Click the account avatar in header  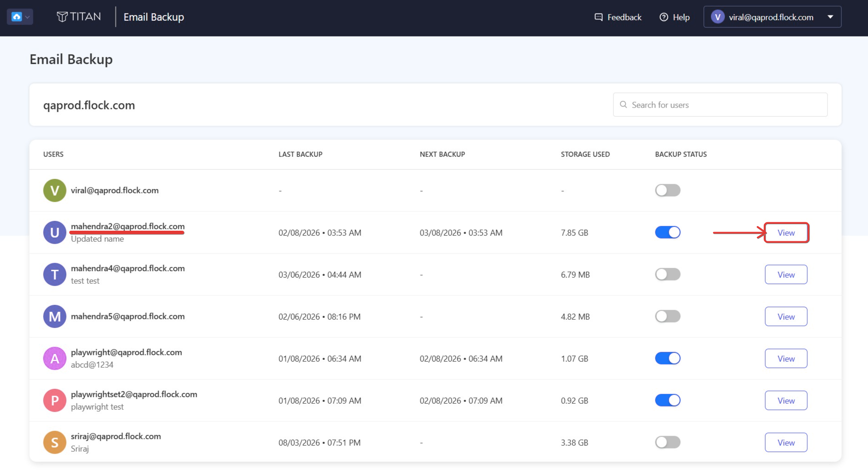[x=718, y=17]
